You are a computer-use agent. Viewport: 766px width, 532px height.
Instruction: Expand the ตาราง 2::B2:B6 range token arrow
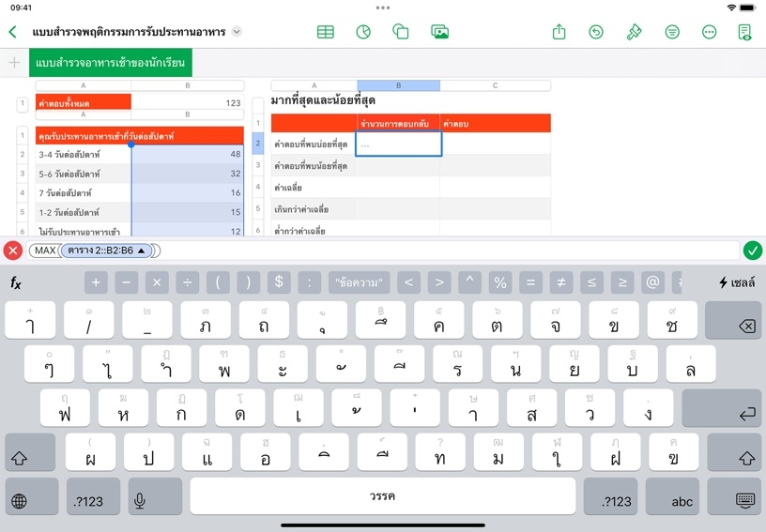pyautogui.click(x=141, y=251)
